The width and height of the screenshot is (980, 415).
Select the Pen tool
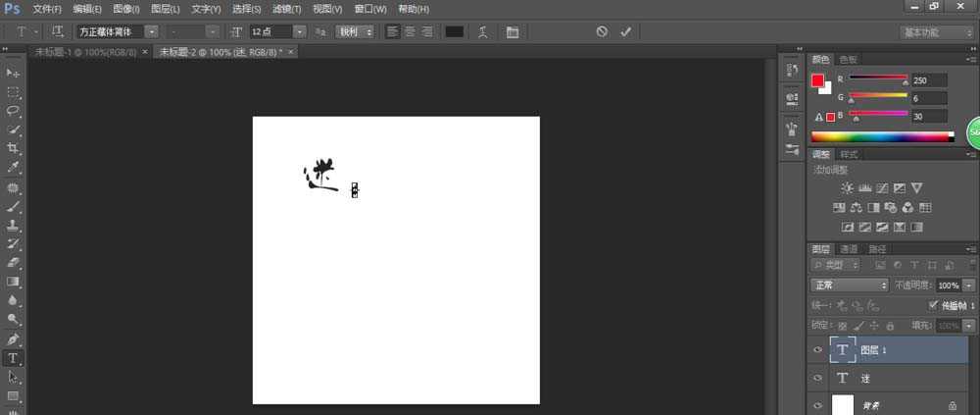click(14, 339)
